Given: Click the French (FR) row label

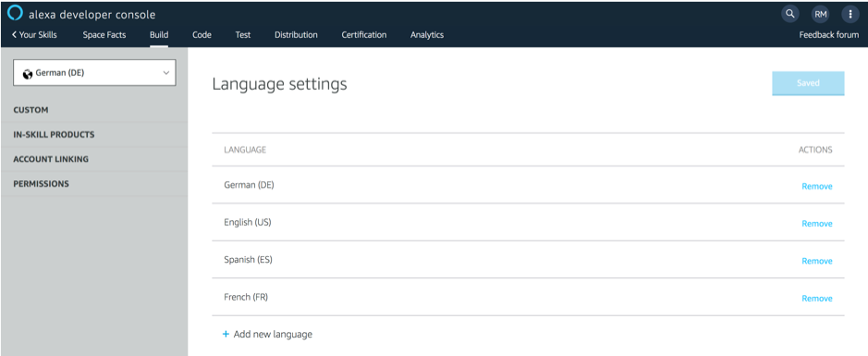Looking at the screenshot, I should tap(246, 297).
